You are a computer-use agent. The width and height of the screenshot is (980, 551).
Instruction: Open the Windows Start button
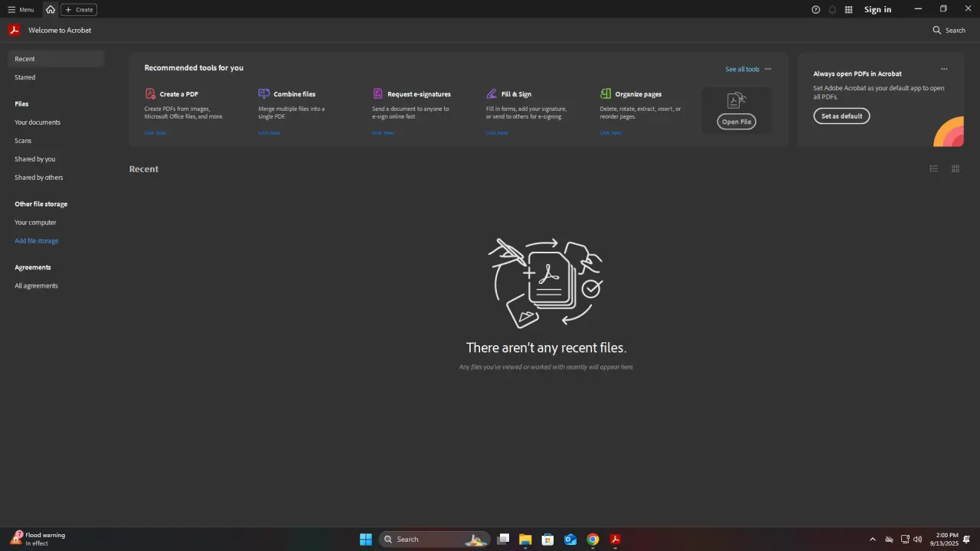click(x=366, y=539)
